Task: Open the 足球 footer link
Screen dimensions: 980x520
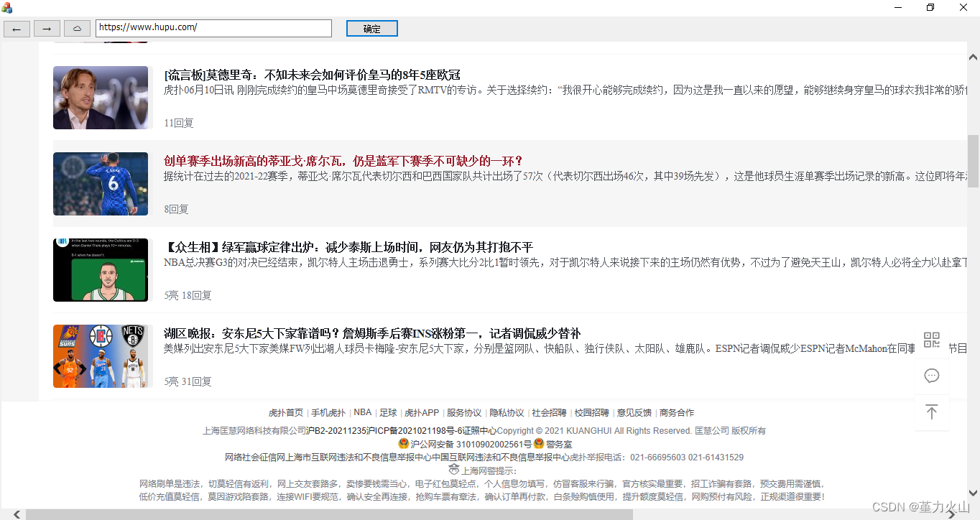Action: pos(388,413)
